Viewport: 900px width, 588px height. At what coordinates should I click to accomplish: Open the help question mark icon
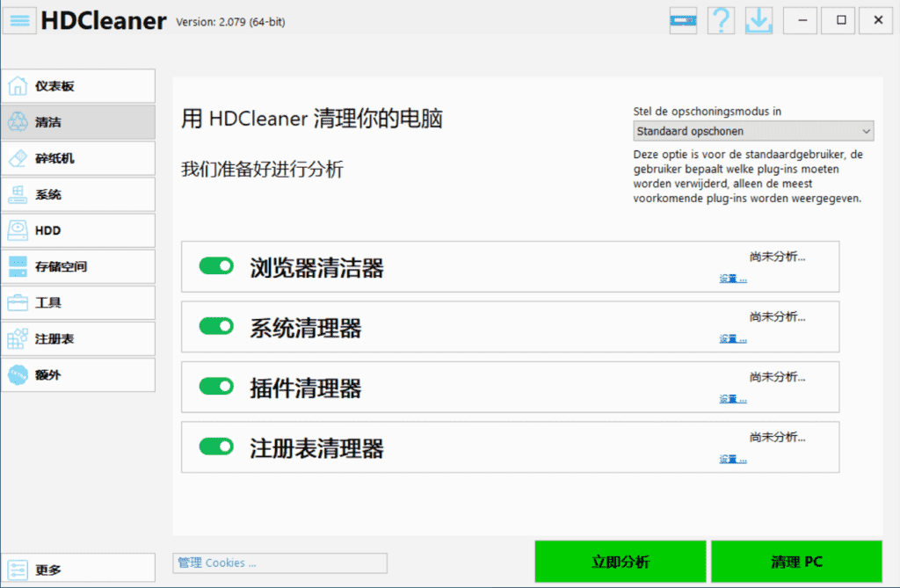coord(721,19)
